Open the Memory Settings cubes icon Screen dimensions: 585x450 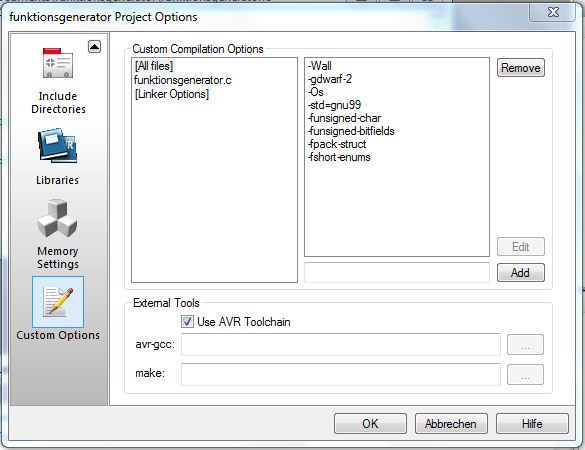pos(57,218)
